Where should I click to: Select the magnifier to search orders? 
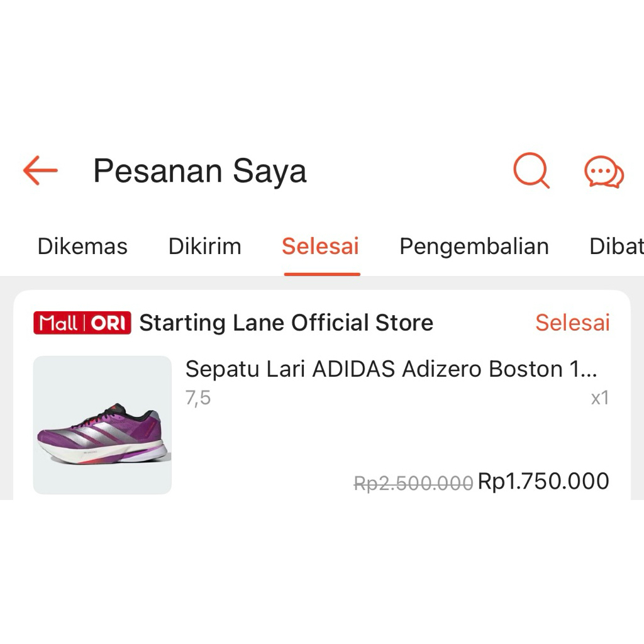530,170
